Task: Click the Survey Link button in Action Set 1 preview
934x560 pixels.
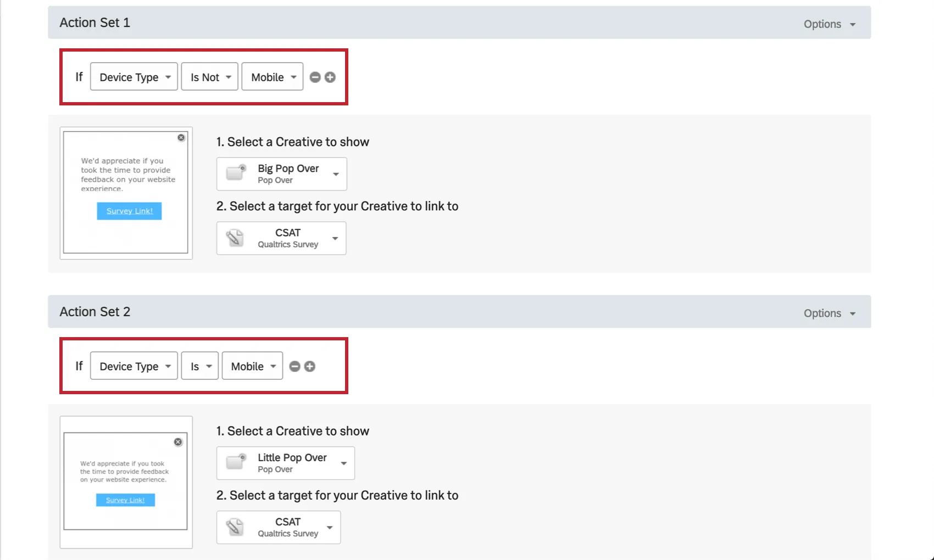Action: tap(129, 211)
